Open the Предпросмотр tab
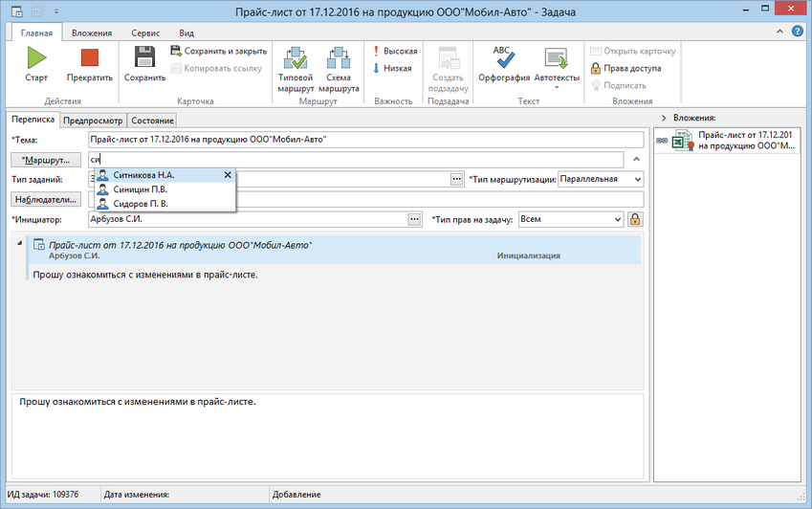The width and height of the screenshot is (812, 509). coord(93,121)
